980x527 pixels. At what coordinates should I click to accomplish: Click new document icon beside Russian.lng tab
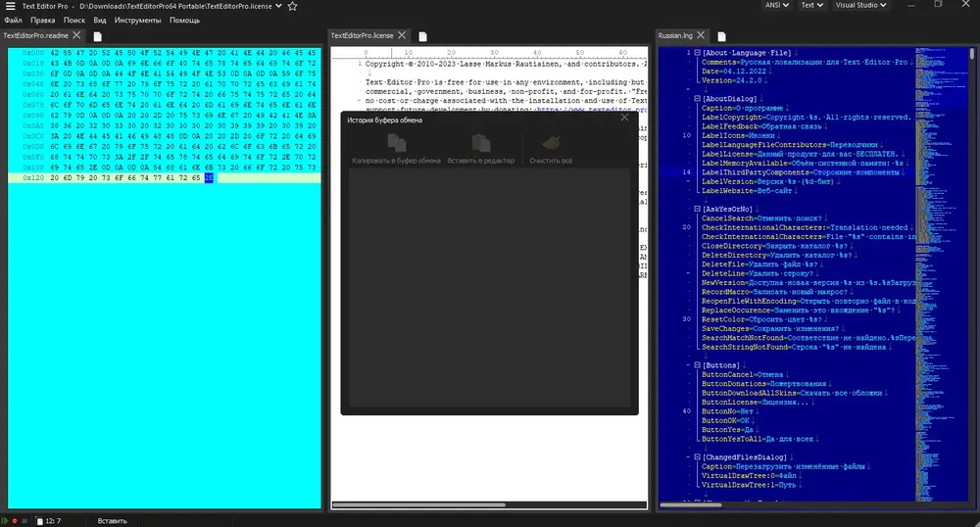[x=721, y=36]
